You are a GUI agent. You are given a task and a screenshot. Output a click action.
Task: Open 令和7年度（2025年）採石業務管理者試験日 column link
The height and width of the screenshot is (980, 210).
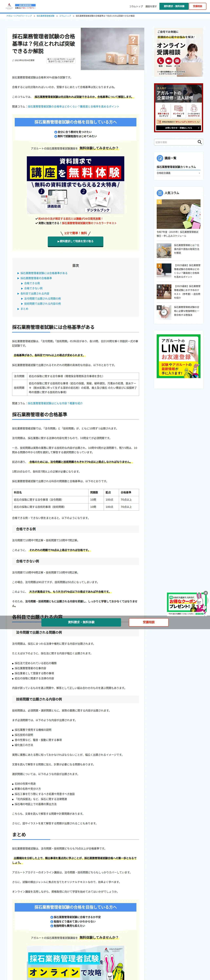tap(178, 234)
